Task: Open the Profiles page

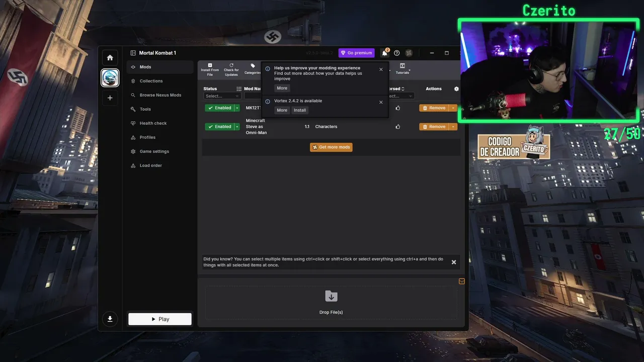Action: pyautogui.click(x=160, y=137)
